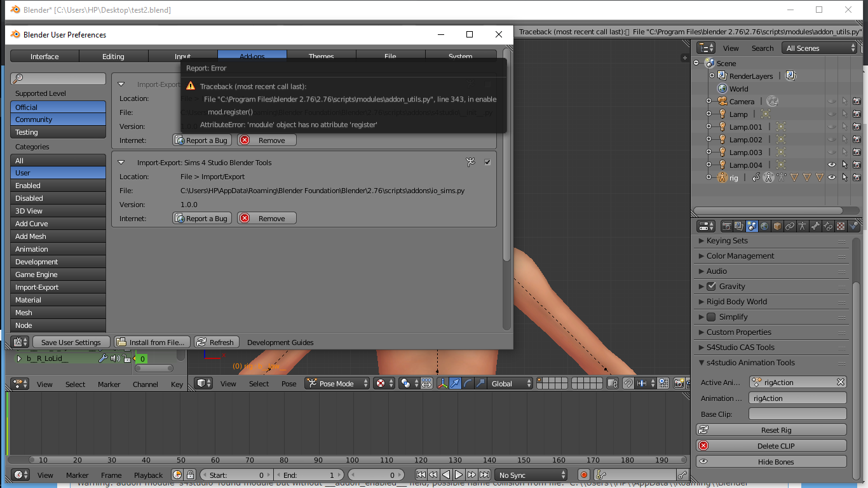This screenshot has height=488, width=868.
Task: Play the animation in reverse in timeline
Action: [x=446, y=475]
